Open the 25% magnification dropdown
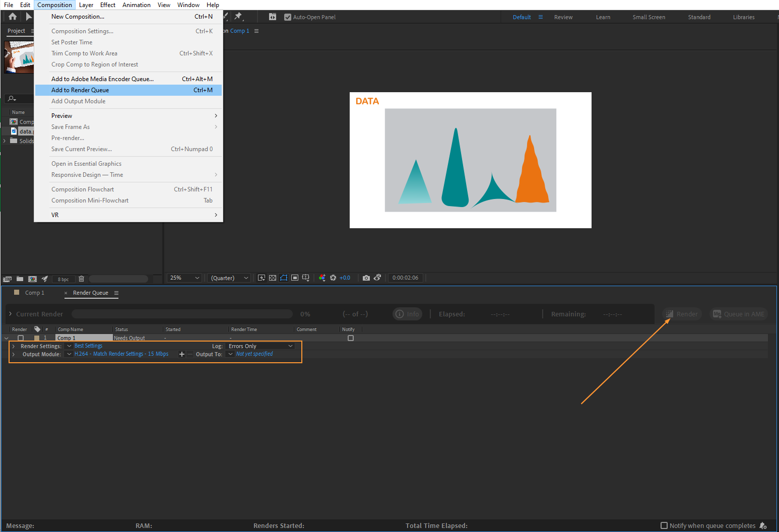The width and height of the screenshot is (779, 532). (184, 278)
